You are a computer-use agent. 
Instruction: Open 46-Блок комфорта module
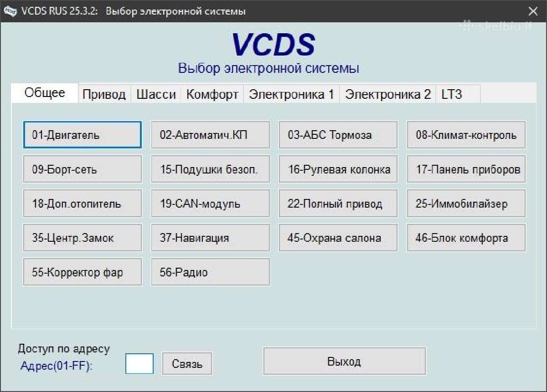(466, 238)
